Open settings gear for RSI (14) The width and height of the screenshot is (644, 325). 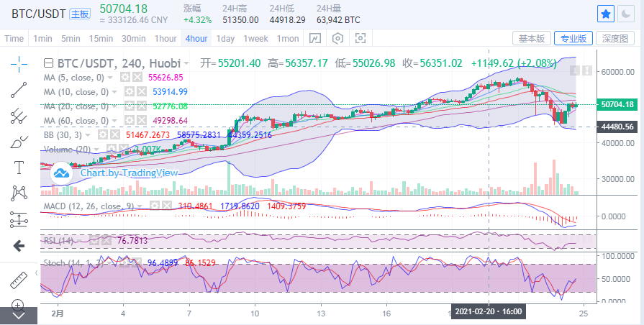(94, 240)
